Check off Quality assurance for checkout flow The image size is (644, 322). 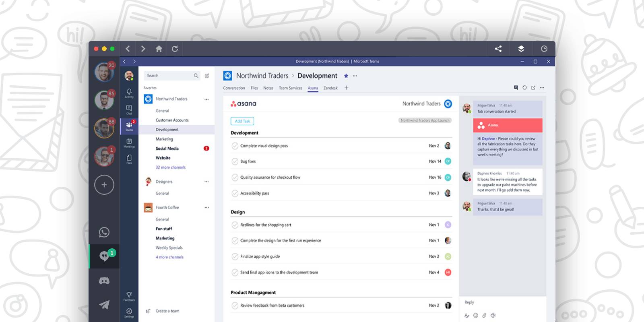[235, 178]
